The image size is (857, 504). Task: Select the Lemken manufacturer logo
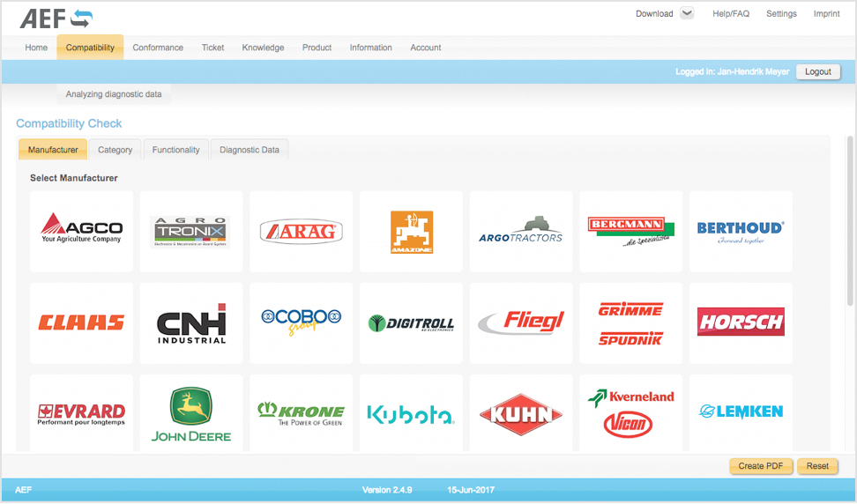741,413
